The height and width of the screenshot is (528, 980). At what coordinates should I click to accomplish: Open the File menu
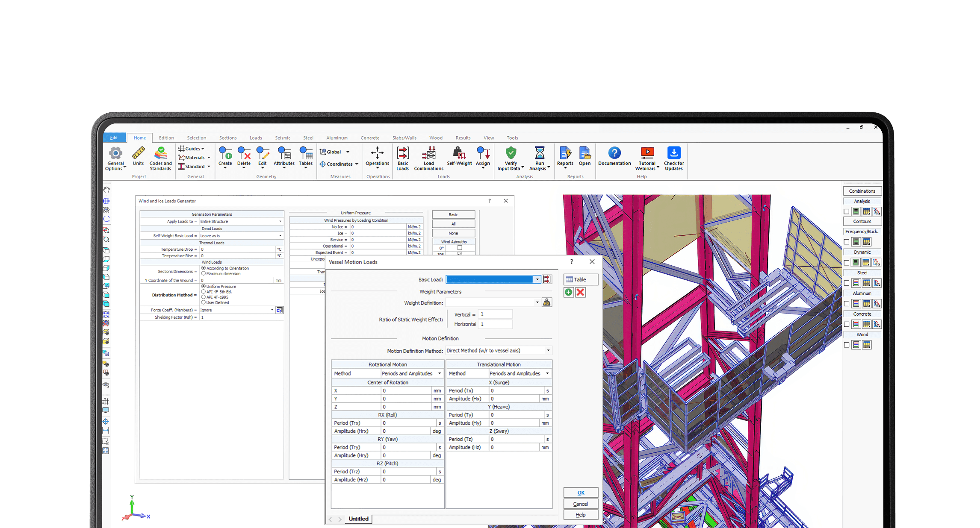[x=114, y=138]
